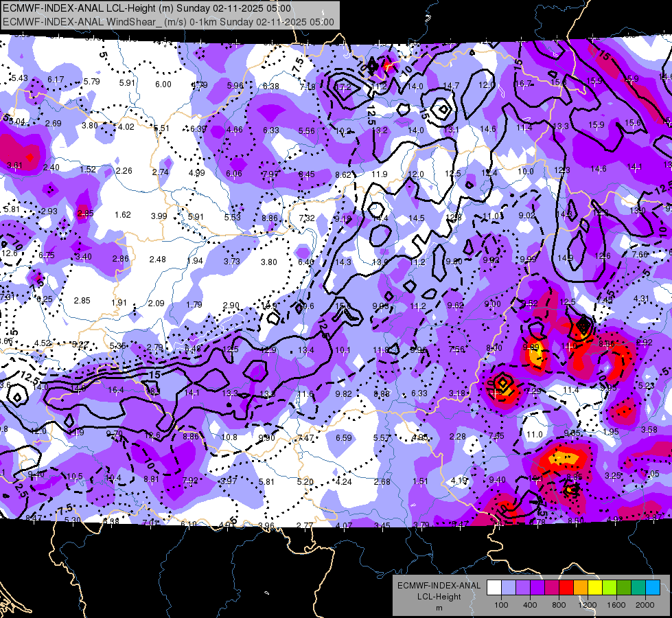Click the legend text ECMWF-INDEX-ANAL

439,586
